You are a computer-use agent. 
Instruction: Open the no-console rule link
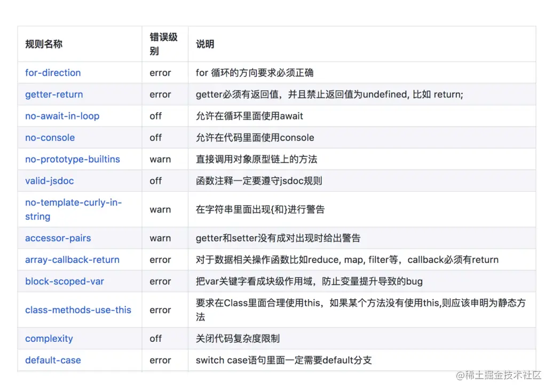pos(50,137)
